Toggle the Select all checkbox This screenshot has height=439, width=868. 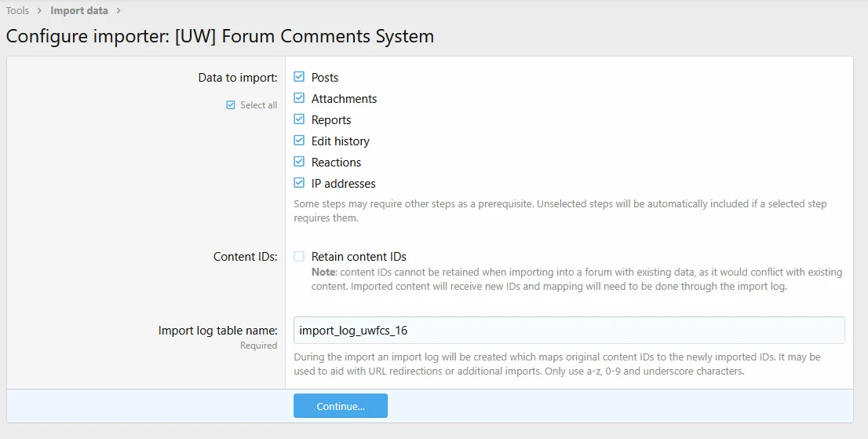click(x=231, y=104)
